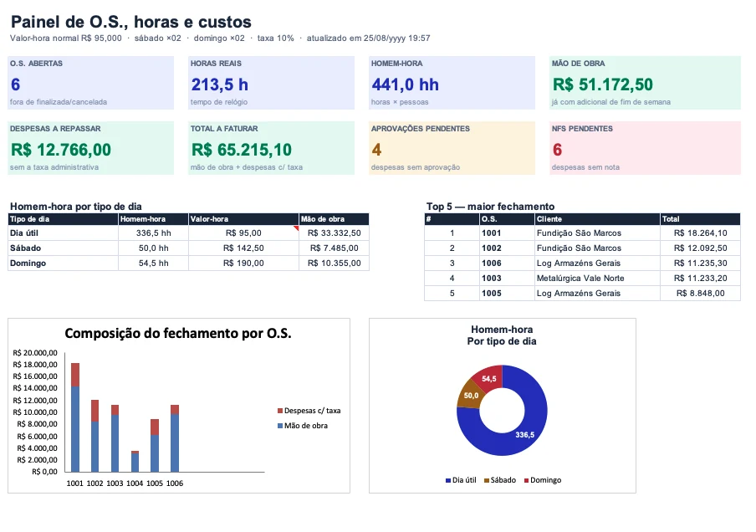Screen dimensions: 756x532
Task: Click the blue Mão de obra legend swatch
Action: pyautogui.click(x=280, y=426)
